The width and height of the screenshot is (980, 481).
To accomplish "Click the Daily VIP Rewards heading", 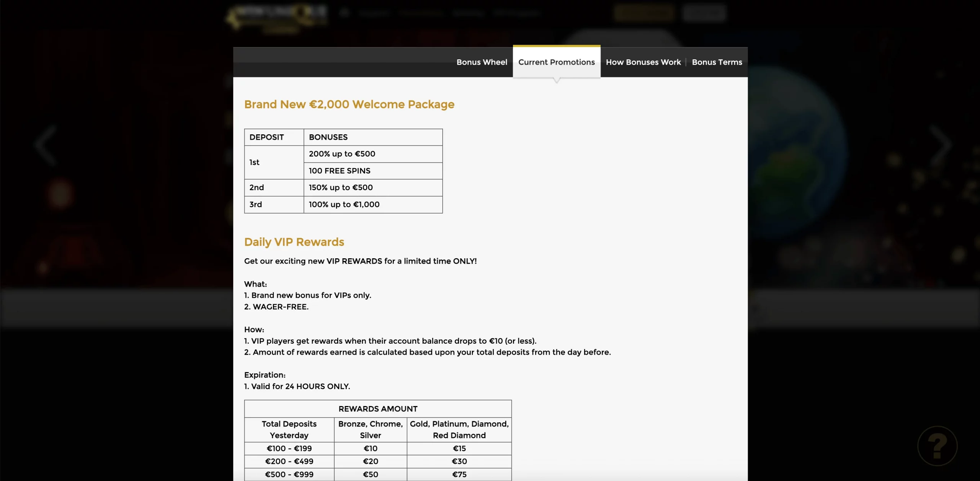I will pos(294,242).
